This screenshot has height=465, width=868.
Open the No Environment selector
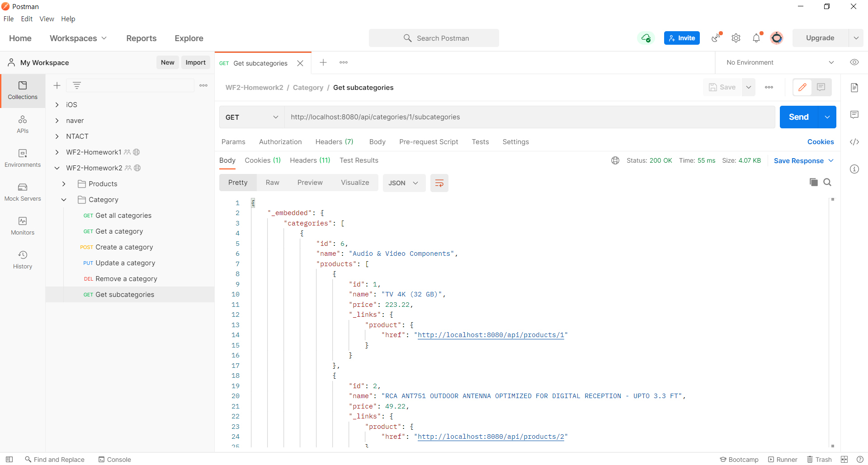pyautogui.click(x=779, y=62)
